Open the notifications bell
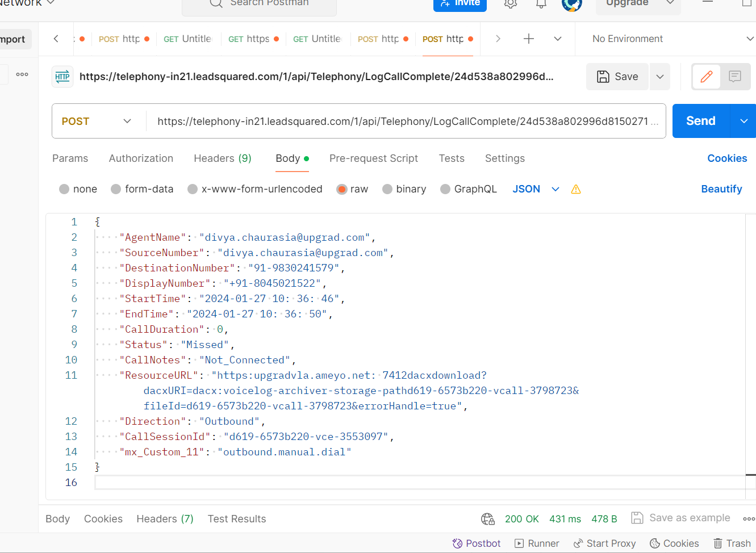 (x=541, y=3)
